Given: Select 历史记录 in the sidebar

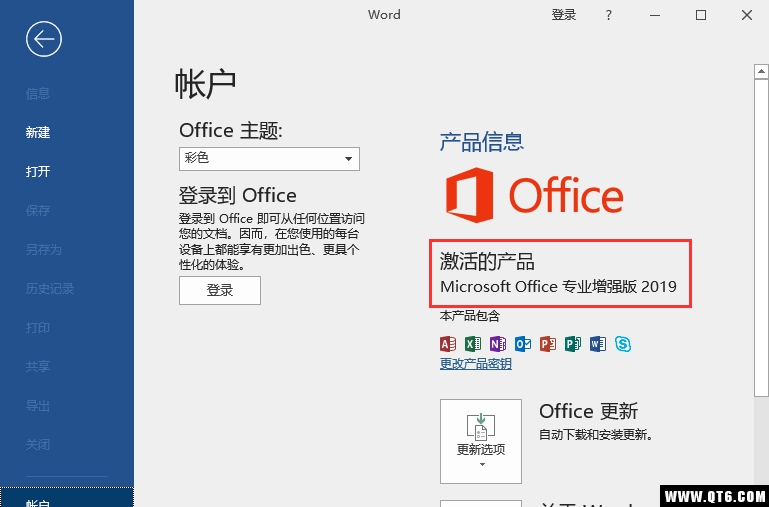Looking at the screenshot, I should pyautogui.click(x=50, y=288).
